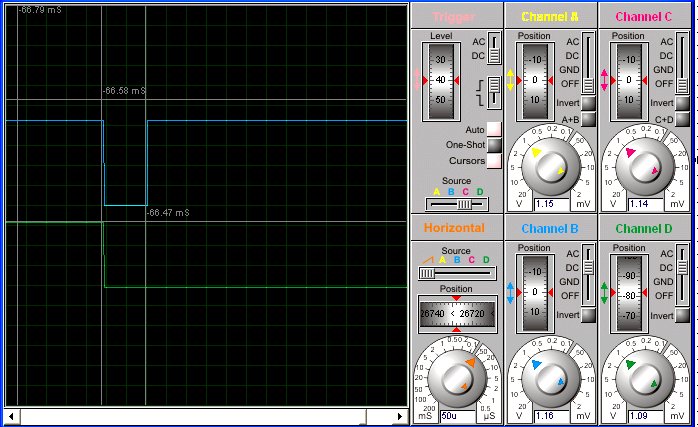Click the trigger AC/DC coupling slider

point(494,48)
